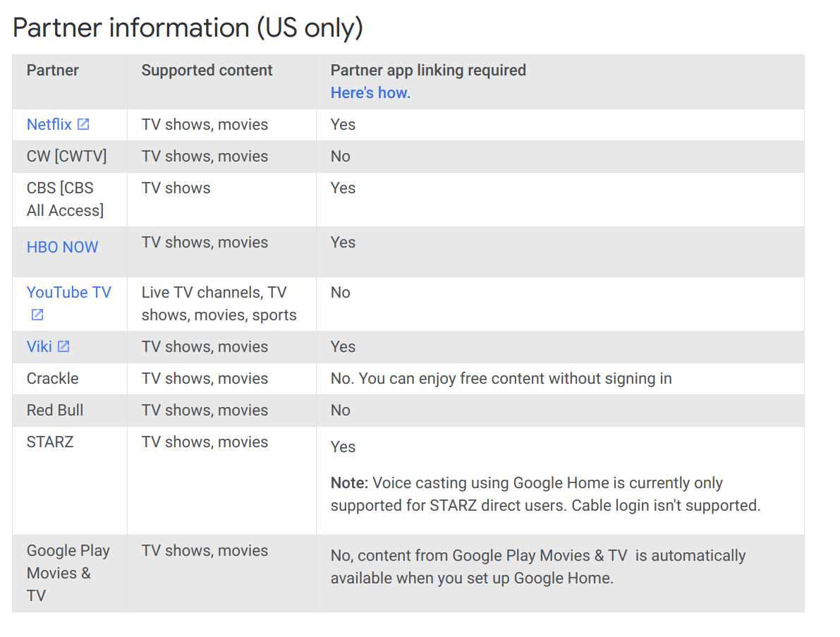Open the "Here's how." linking instructions
Screen dimensions: 840x637
[370, 92]
